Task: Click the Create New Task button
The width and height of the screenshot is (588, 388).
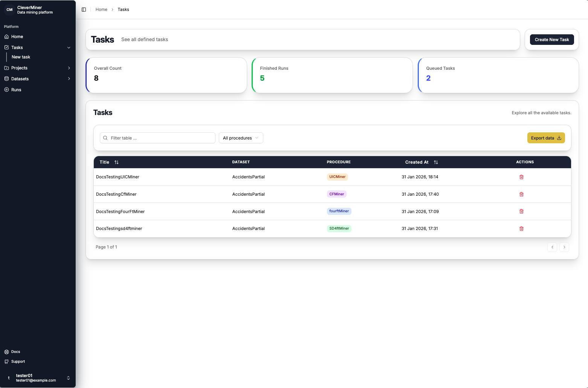Action: (x=552, y=39)
